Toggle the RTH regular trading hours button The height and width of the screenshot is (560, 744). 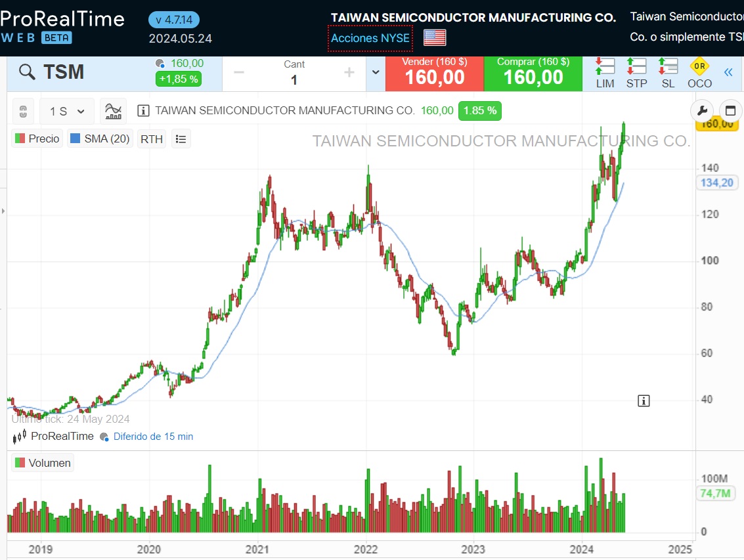[x=151, y=139]
